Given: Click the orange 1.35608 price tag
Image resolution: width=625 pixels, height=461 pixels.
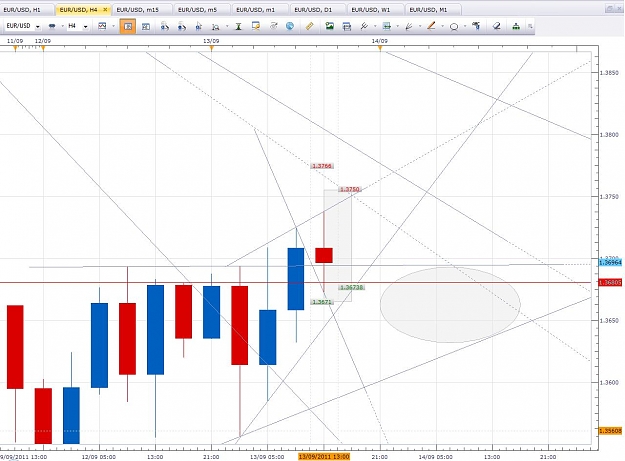Looking at the screenshot, I should 610,431.
